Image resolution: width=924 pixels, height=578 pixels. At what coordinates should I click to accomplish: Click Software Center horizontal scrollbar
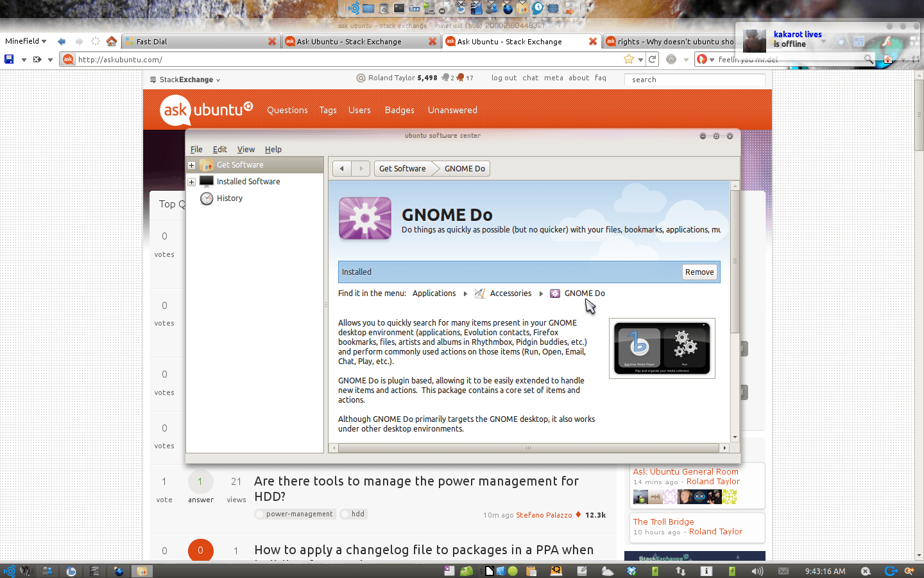(x=529, y=448)
